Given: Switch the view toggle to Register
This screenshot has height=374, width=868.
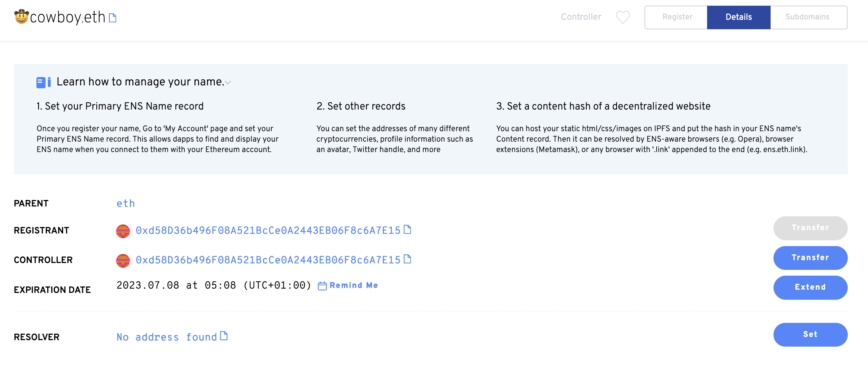Looking at the screenshot, I should pyautogui.click(x=677, y=17).
